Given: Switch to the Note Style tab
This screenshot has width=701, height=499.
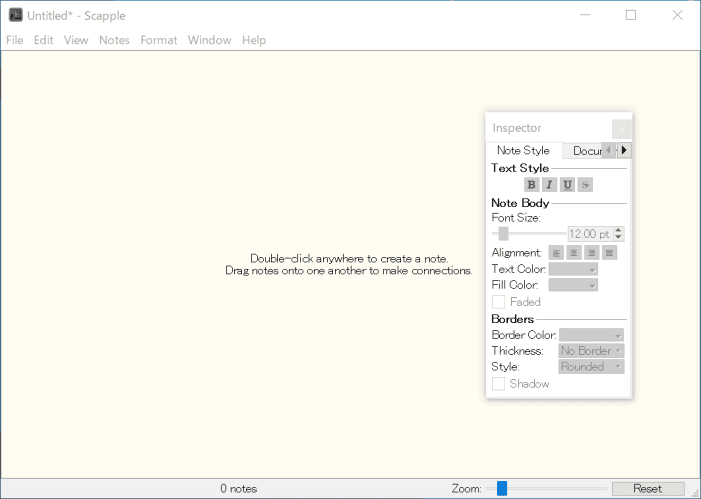Looking at the screenshot, I should [x=523, y=151].
